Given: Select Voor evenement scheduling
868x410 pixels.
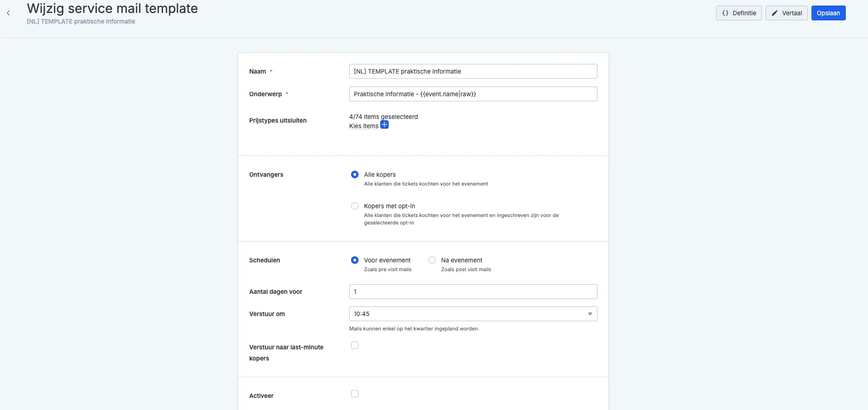Looking at the screenshot, I should pos(355,260).
